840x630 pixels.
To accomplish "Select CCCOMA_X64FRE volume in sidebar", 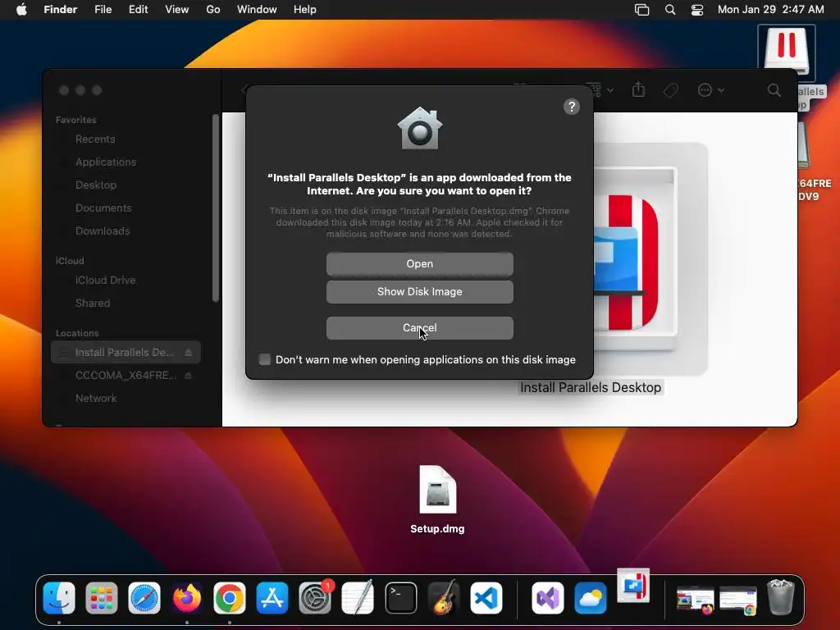I will click(126, 376).
